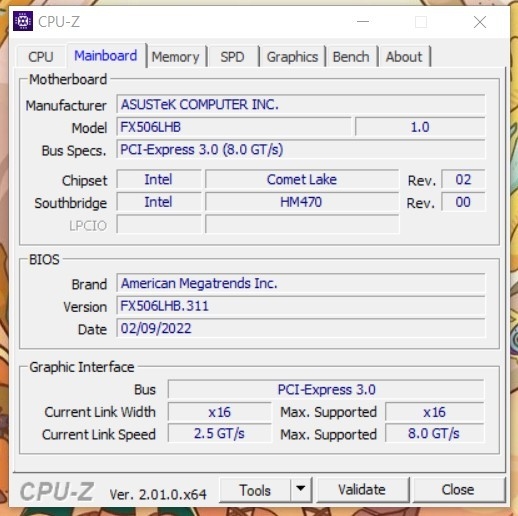Click the Manufacturer label
Viewport: 518px width, 516px height.
66,106
